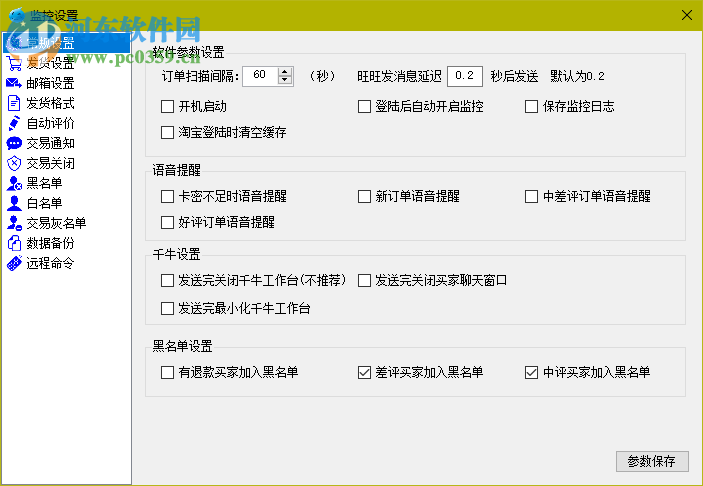Tick 发送完最小化千牛工作台 checkbox
Image resolution: width=703 pixels, height=486 pixels.
tap(167, 308)
